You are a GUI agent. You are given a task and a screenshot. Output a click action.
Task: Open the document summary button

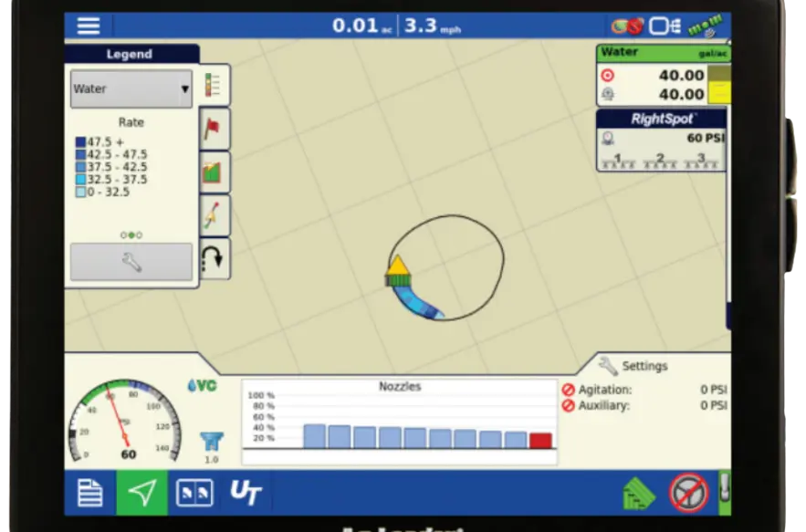(x=89, y=494)
